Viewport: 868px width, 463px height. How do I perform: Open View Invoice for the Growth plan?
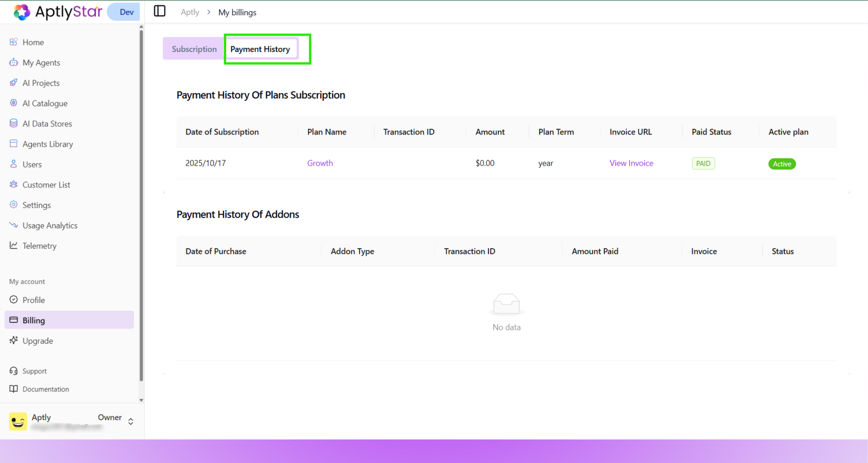631,163
